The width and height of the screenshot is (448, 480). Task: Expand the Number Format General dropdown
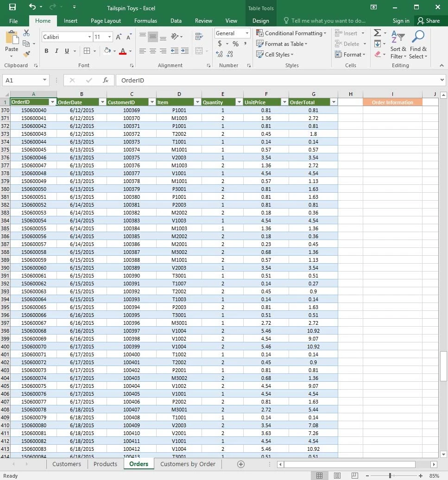[247, 33]
